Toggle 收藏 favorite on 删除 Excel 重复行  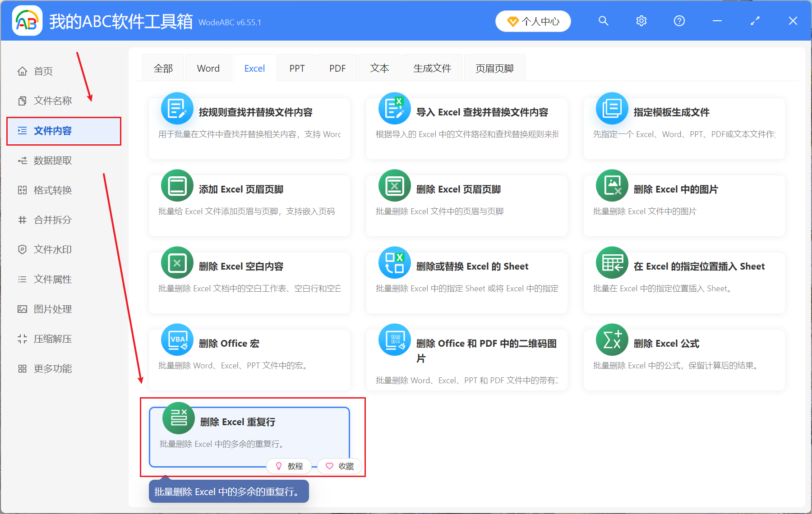[x=339, y=466]
